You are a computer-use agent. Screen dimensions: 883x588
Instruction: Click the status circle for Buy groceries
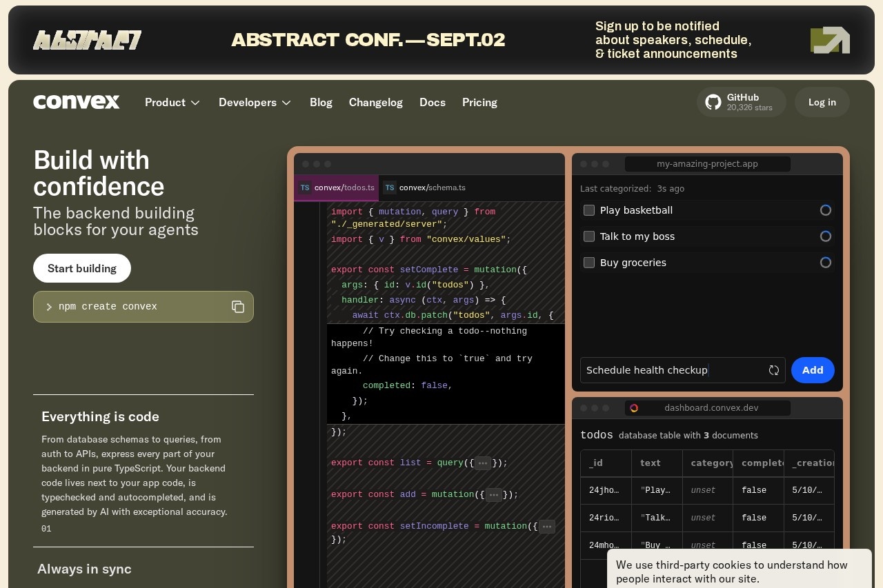pos(825,263)
